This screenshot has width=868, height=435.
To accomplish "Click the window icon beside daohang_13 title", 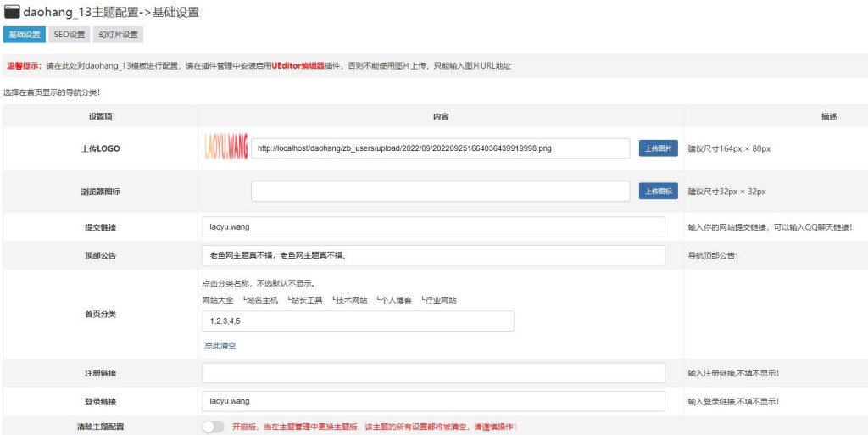I will point(12,12).
